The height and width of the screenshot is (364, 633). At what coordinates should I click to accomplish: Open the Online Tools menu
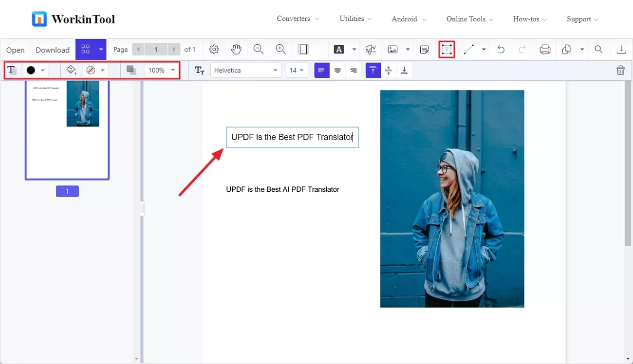pyautogui.click(x=470, y=19)
